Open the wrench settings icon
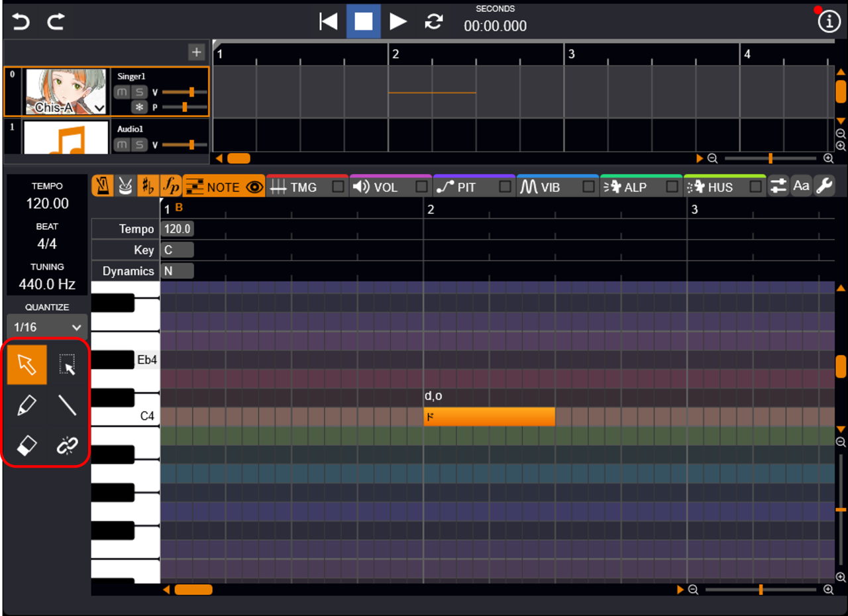Screen dimensions: 848x616 tap(824, 186)
